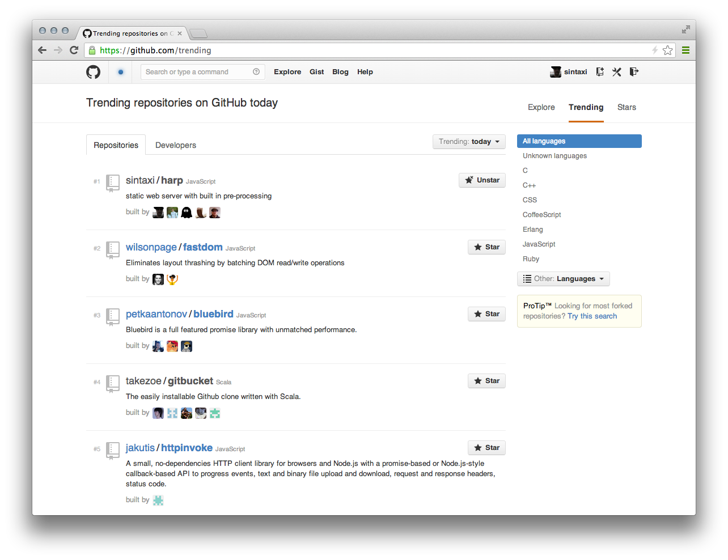Open ghost avatar contributor of harp
The height and width of the screenshot is (560, 728).
click(x=187, y=213)
